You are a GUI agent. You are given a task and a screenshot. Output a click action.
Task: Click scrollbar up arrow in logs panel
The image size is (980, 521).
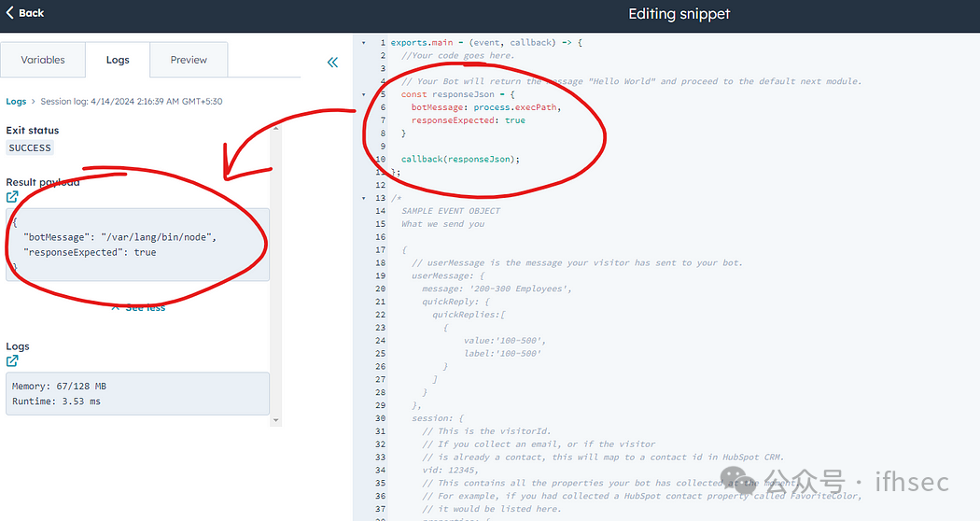tap(275, 128)
